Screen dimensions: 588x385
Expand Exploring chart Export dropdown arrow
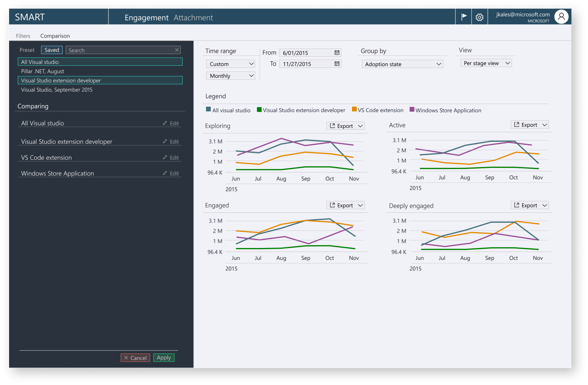coord(360,126)
